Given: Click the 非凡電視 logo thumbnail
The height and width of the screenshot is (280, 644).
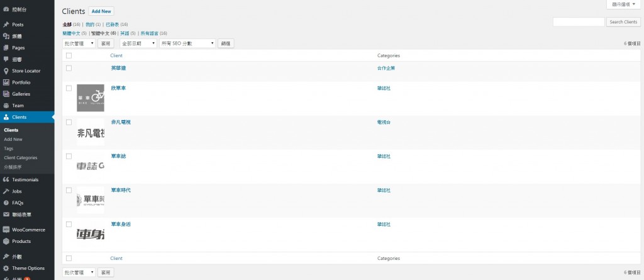Looking at the screenshot, I should point(91,132).
